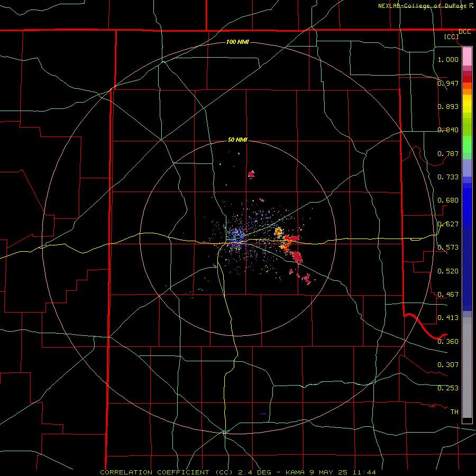Click the CORRELATION COEFFICIENT (CC) caption text
Image resolution: width=476 pixels, height=476 pixels.
pyautogui.click(x=167, y=472)
